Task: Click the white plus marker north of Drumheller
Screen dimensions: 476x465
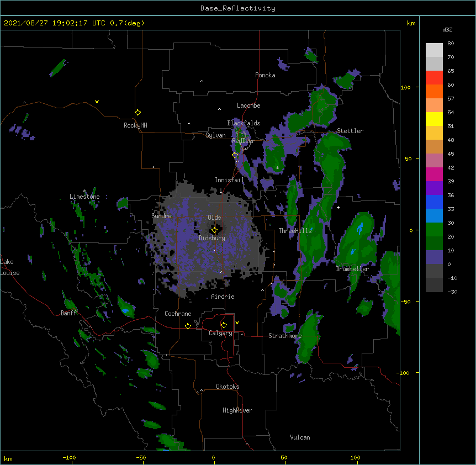Action: tap(338, 207)
